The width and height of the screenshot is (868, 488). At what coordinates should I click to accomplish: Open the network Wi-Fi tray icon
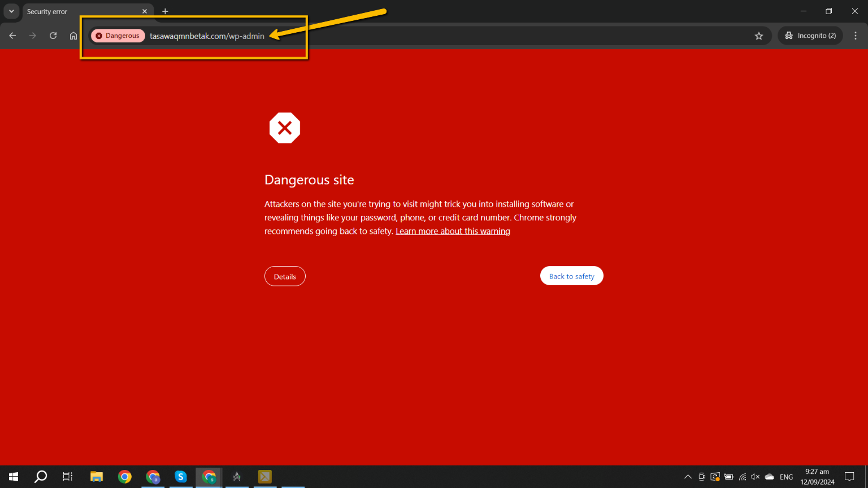pos(743,477)
